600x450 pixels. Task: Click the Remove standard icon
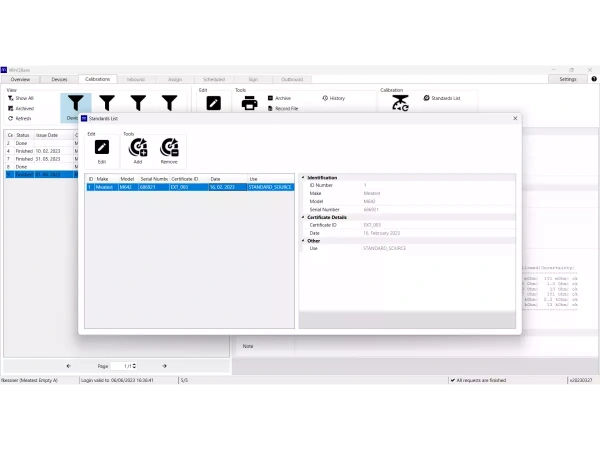pos(169,147)
